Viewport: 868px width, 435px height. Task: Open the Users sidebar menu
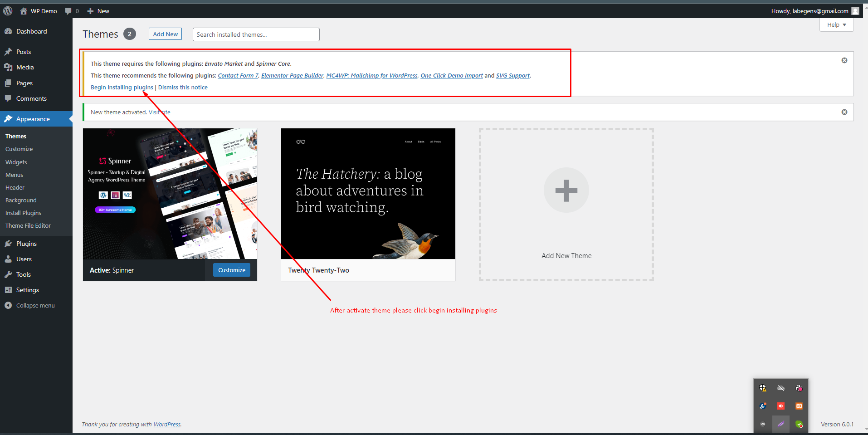[x=36, y=259]
